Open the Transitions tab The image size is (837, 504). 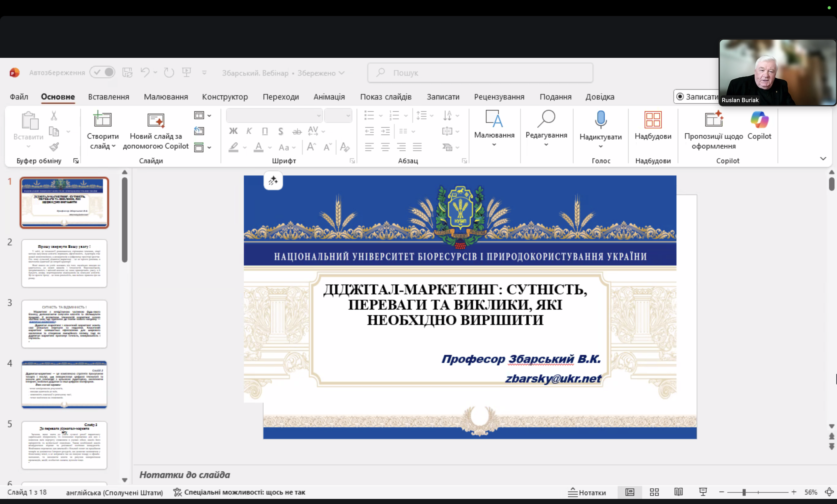281,97
